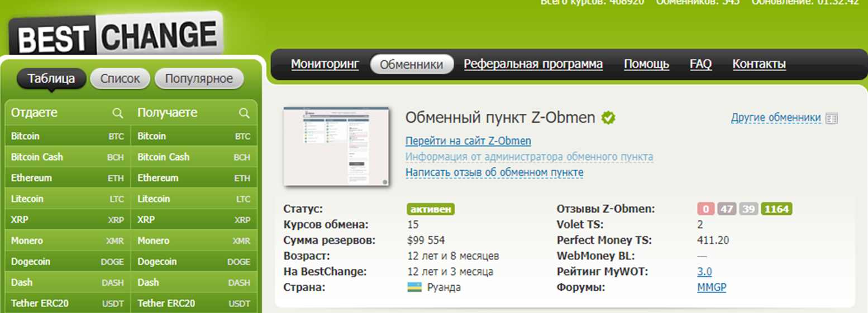Select Tether ERC20 in Получаете column
The height and width of the screenshot is (313, 868).
[x=194, y=304]
